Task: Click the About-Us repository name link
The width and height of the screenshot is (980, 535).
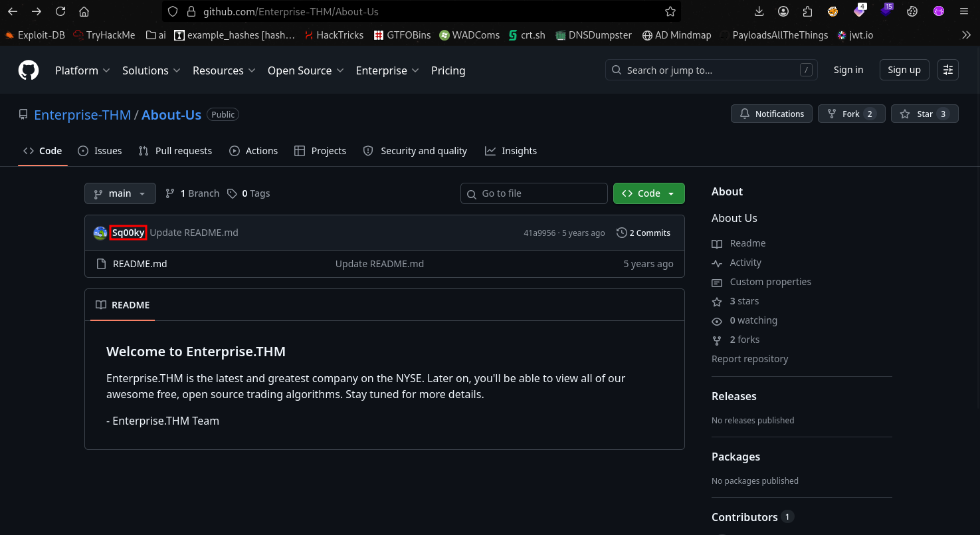Action: [171, 114]
